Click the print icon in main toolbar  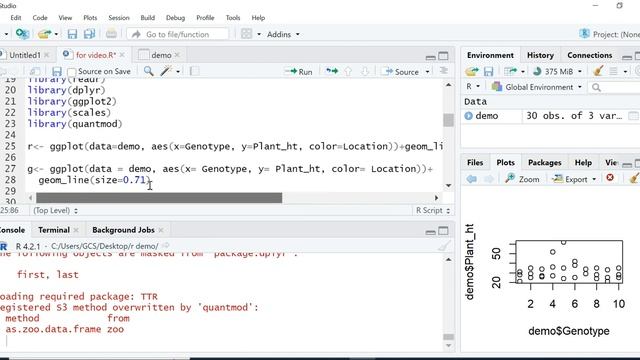tap(111, 34)
